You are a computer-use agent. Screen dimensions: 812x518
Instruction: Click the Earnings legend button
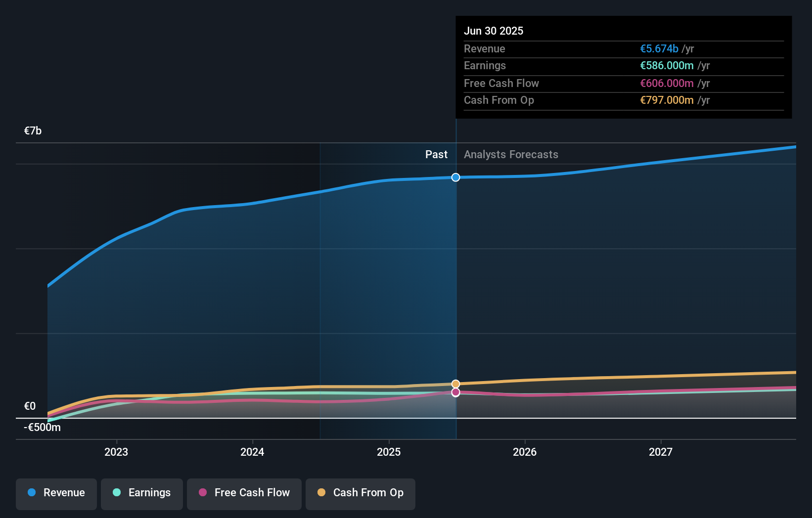pyautogui.click(x=141, y=494)
